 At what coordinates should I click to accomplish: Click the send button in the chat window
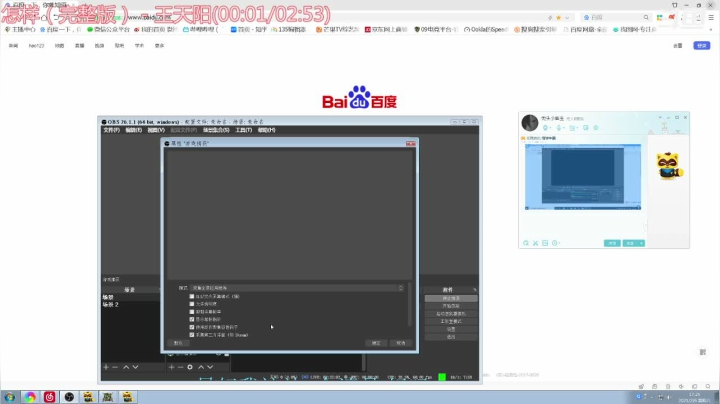(630, 243)
